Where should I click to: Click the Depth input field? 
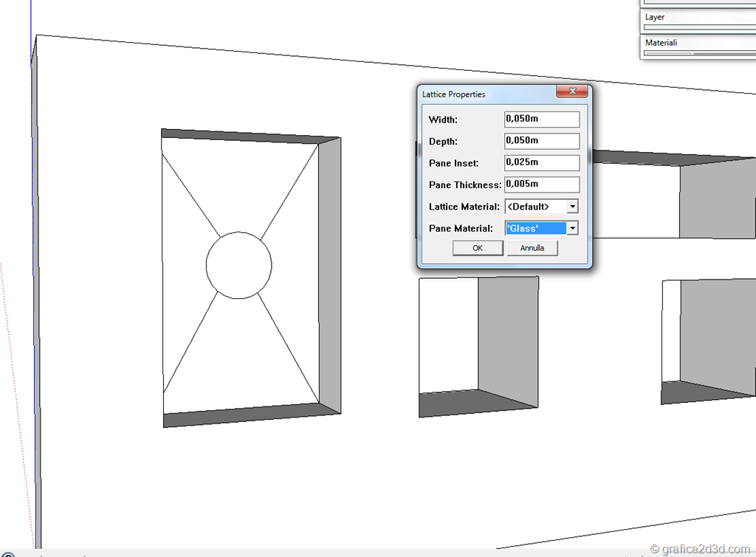pyautogui.click(x=541, y=141)
